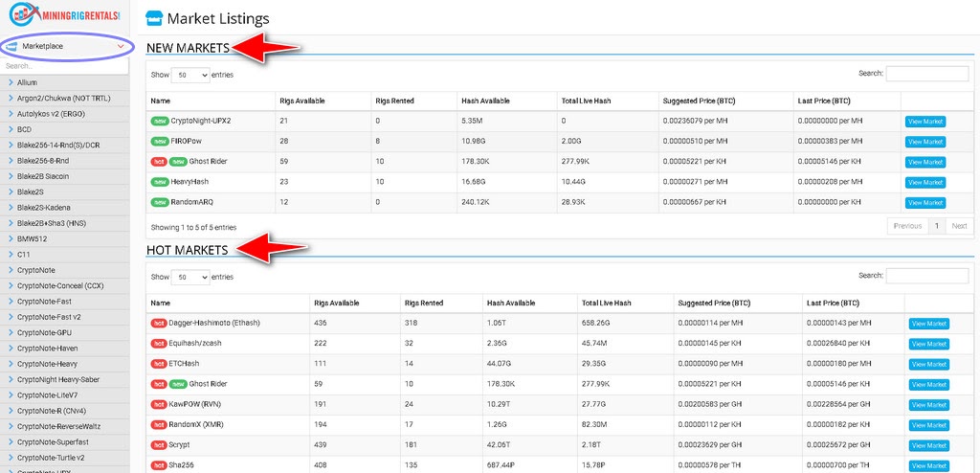This screenshot has width=980, height=473.
Task: Focus the sidebar Search field
Action: 65,66
